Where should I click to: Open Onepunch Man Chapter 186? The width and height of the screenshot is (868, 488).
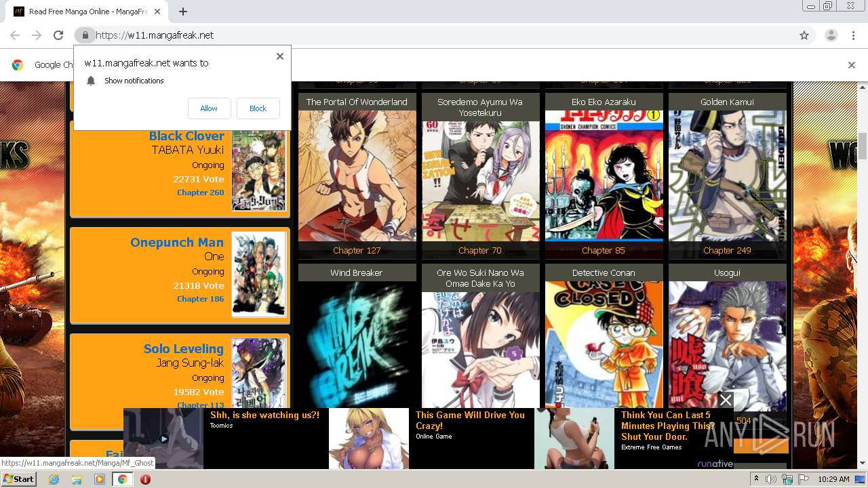pyautogui.click(x=200, y=299)
